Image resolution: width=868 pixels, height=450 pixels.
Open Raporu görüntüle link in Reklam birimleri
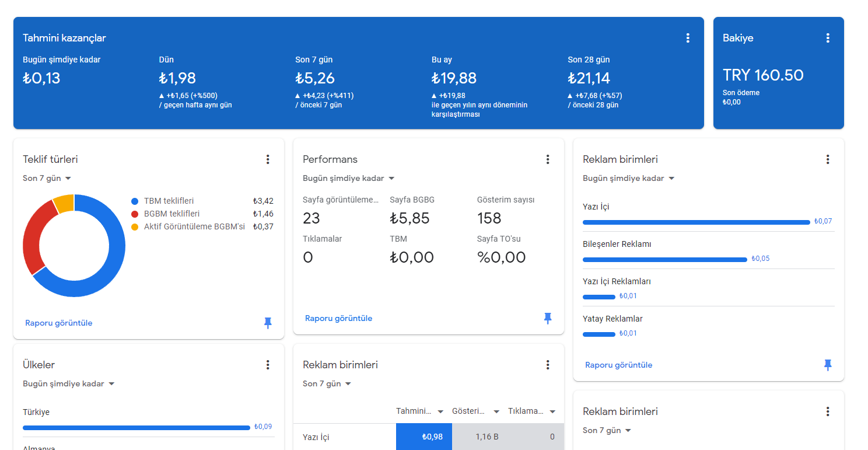click(619, 365)
